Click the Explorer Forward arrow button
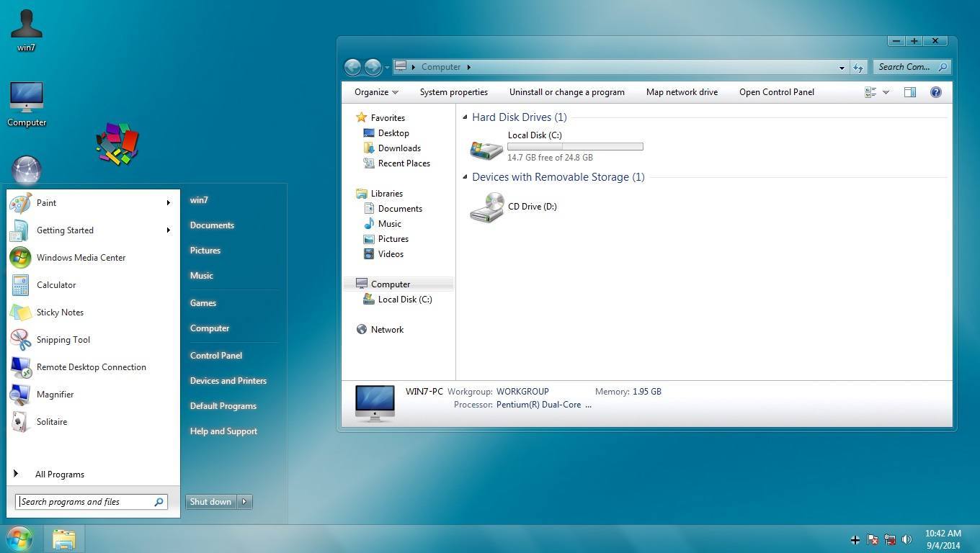This screenshot has height=553, width=980. (373, 67)
